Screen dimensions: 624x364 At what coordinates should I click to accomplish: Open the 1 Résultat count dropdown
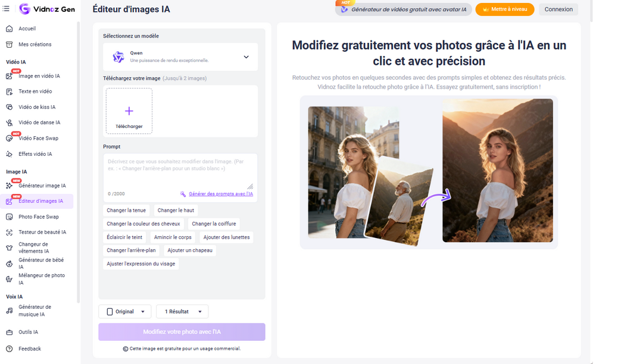coord(182,312)
